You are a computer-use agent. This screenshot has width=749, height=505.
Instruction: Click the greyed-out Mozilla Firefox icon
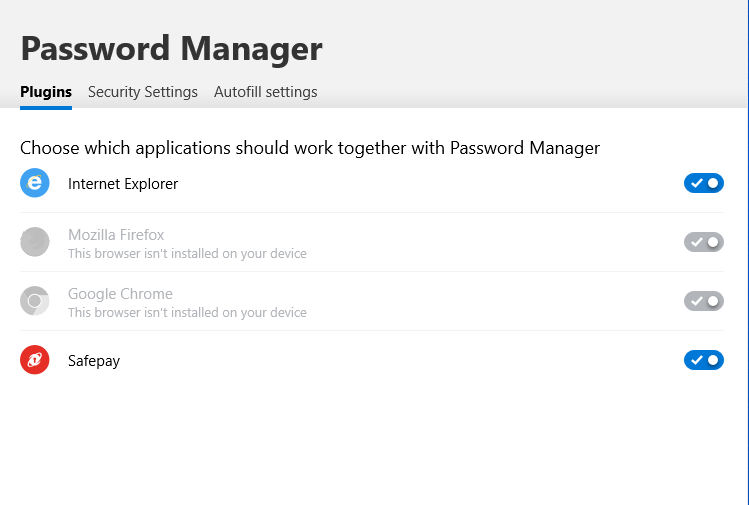[35, 242]
